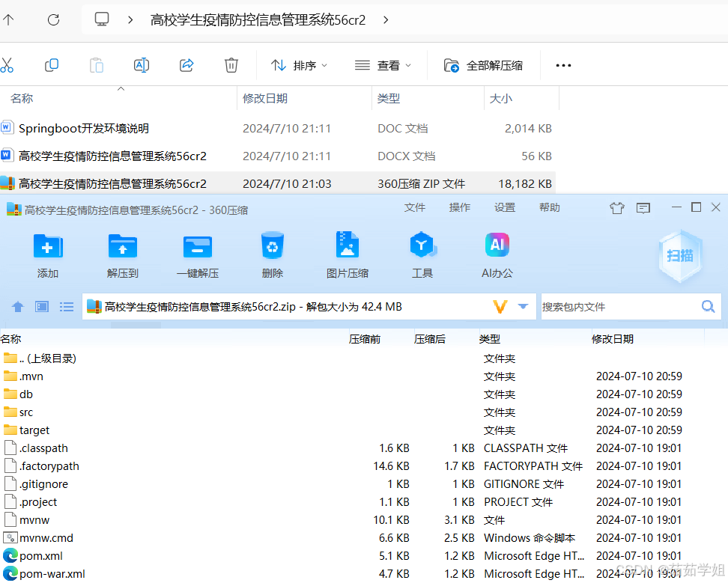The width and height of the screenshot is (728, 583).
Task: Click the search magnifier icon in 360压缩
Action: pyautogui.click(x=708, y=307)
